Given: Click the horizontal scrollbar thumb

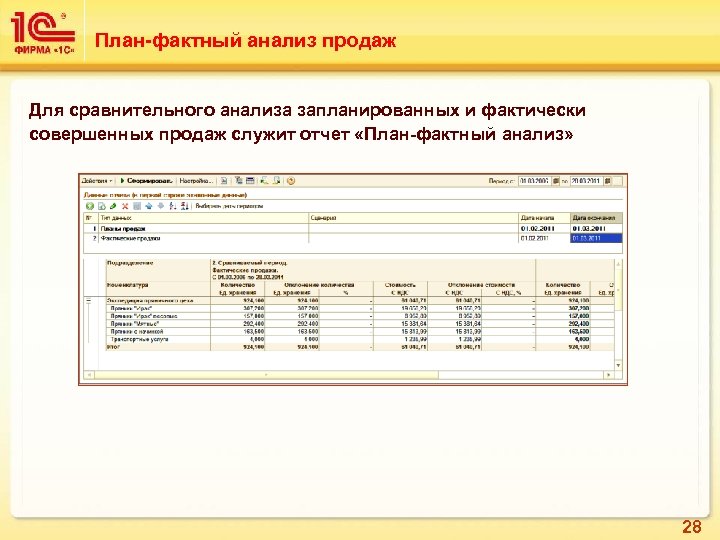Looking at the screenshot, I should click(266, 375).
